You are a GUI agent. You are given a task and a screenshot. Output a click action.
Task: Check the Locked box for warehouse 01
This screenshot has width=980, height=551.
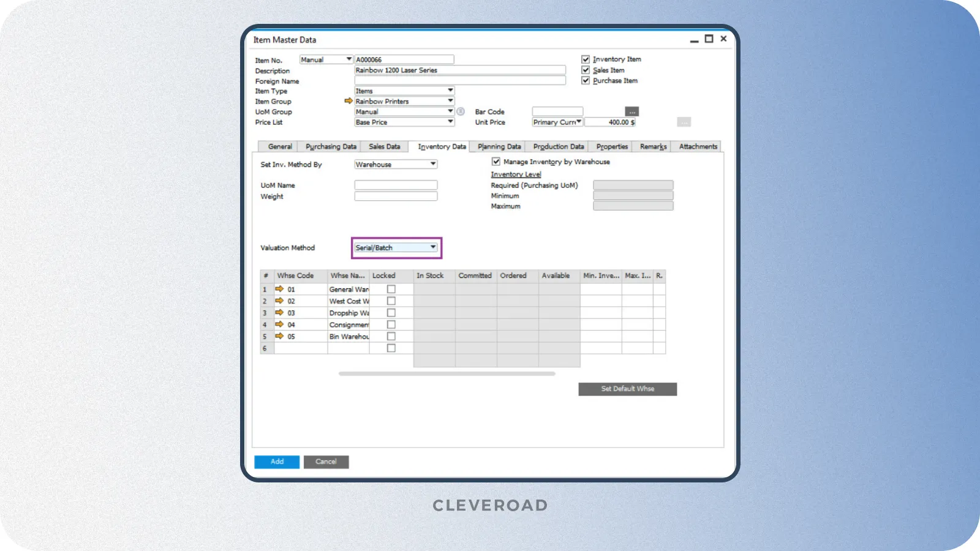coord(391,289)
